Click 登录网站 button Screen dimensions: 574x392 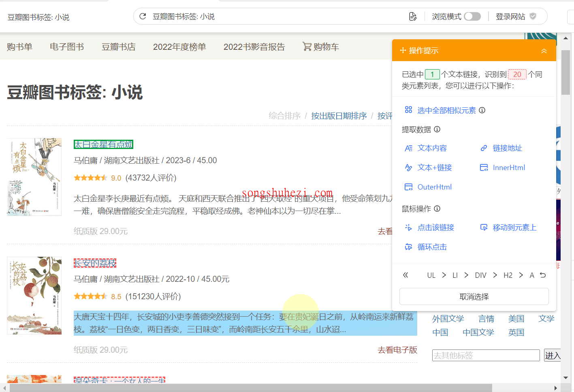(510, 17)
